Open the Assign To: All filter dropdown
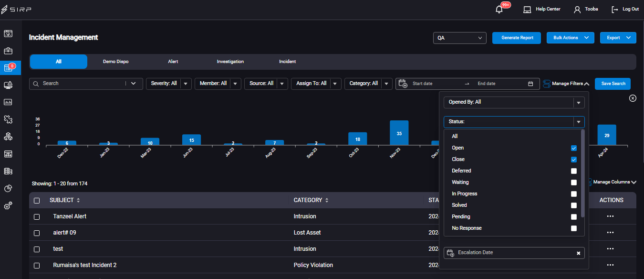Viewport: 644px width, 279px height. coord(316,84)
